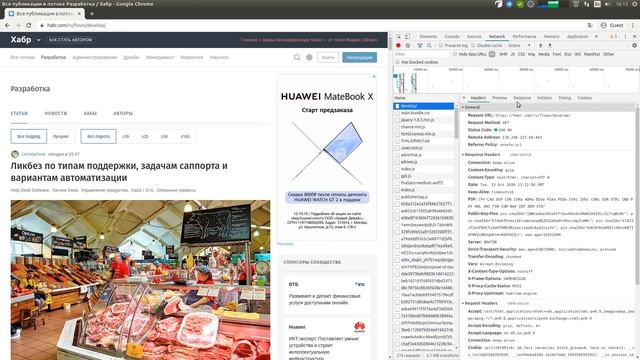Toggle the DevTools device toolbar icon
640x360 pixels.
(x=407, y=36)
